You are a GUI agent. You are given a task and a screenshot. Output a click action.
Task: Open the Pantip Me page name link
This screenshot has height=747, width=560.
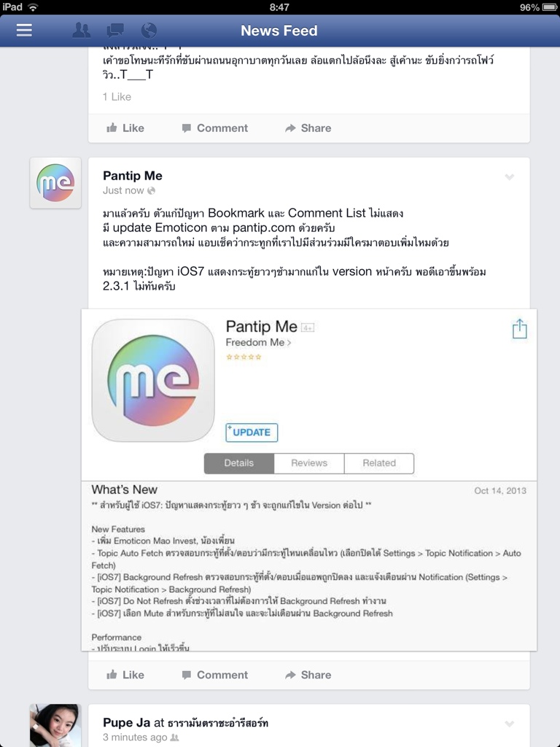133,176
